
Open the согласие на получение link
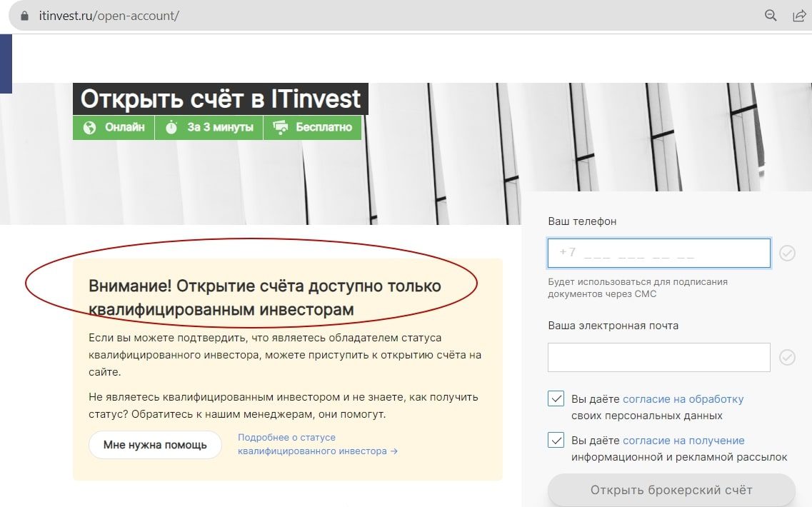pos(683,441)
